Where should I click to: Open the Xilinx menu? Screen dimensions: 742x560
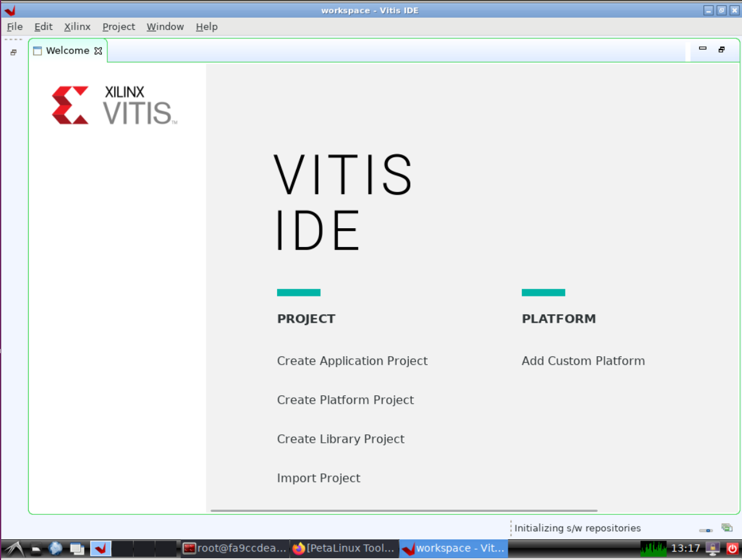[x=77, y=27]
